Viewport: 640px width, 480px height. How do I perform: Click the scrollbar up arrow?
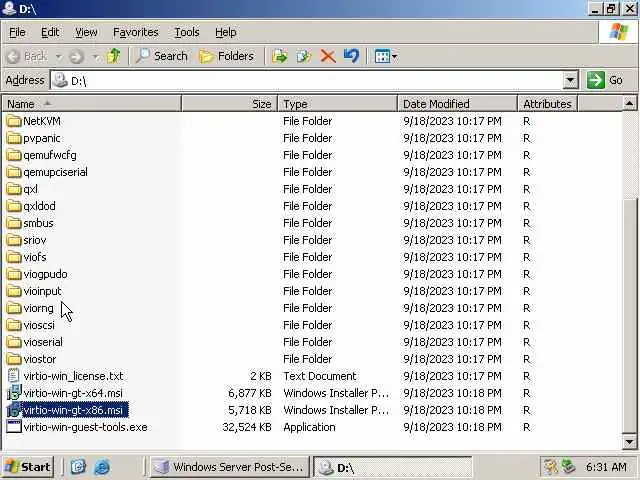click(x=629, y=103)
